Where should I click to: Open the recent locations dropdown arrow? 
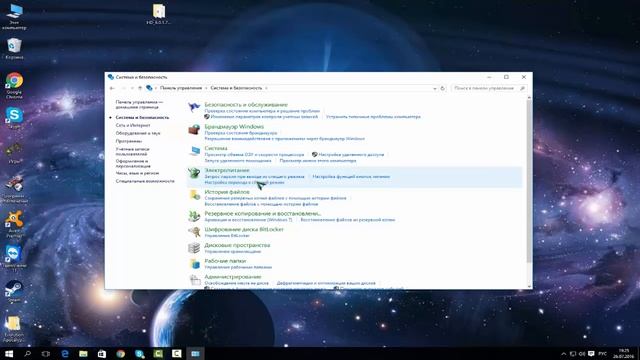132,88
